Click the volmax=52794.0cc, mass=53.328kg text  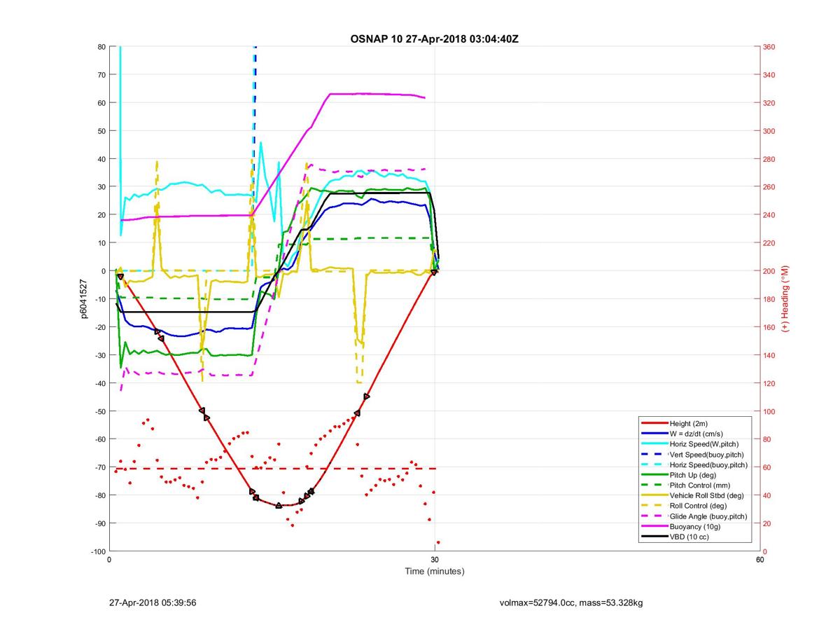pos(571,602)
